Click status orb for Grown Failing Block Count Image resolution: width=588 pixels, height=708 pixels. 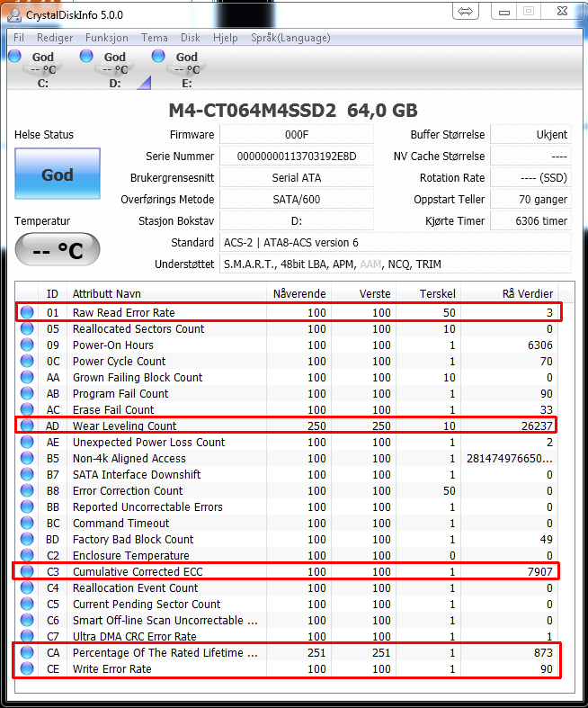[27, 377]
